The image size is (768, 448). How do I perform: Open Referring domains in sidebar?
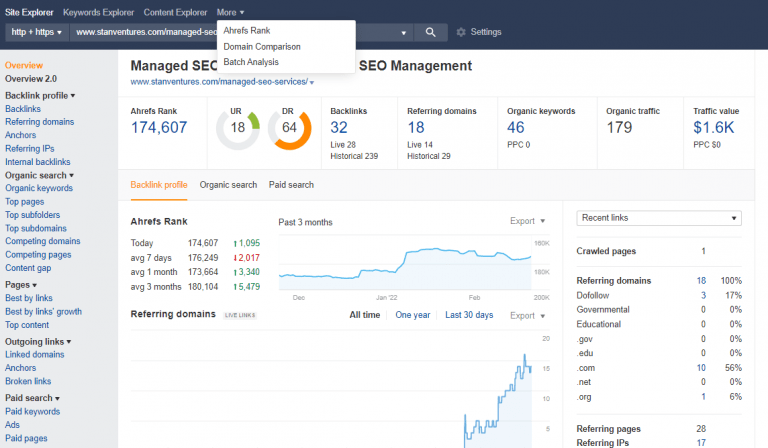click(x=40, y=122)
